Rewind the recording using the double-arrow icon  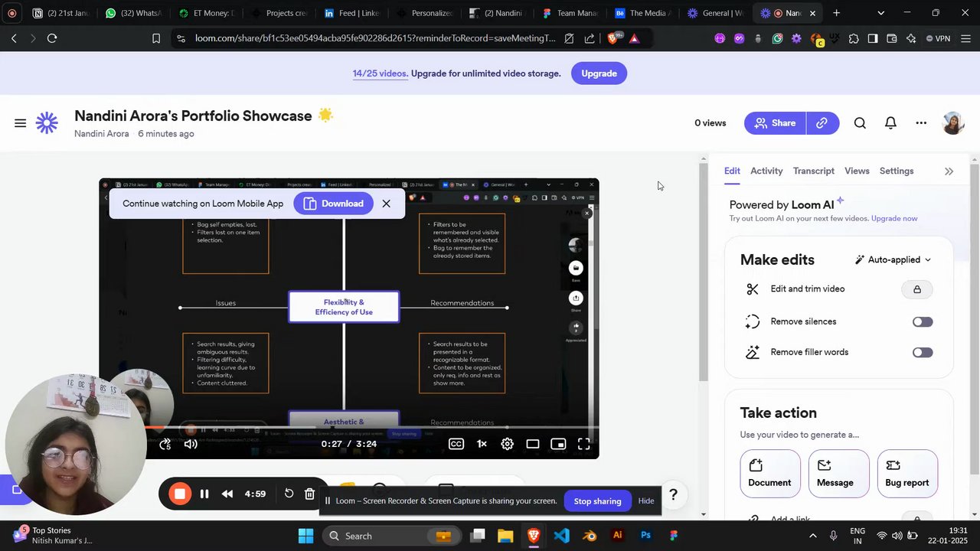[x=227, y=494]
